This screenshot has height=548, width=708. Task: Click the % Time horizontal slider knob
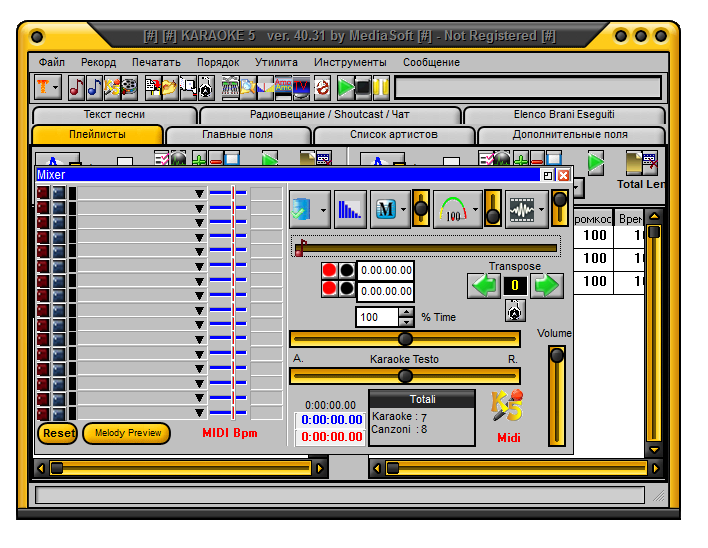pyautogui.click(x=405, y=339)
